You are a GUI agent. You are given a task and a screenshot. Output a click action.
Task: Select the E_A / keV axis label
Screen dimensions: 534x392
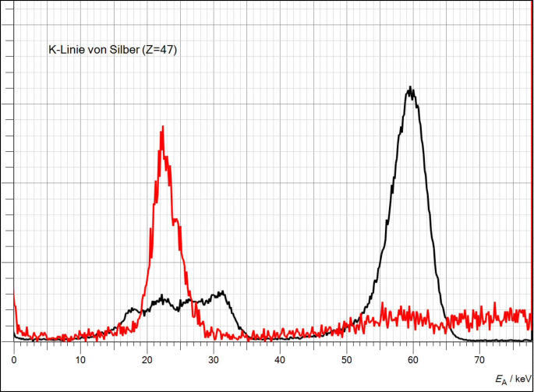[x=513, y=378]
